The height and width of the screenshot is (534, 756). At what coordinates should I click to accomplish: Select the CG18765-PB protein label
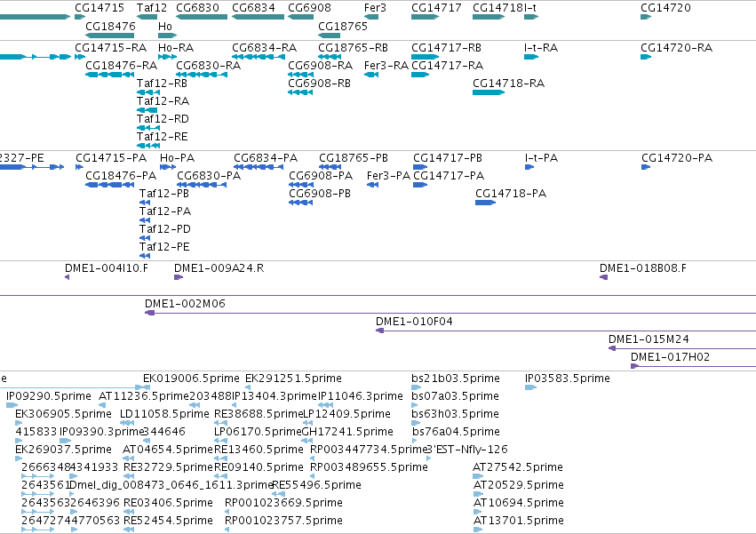pos(354,158)
